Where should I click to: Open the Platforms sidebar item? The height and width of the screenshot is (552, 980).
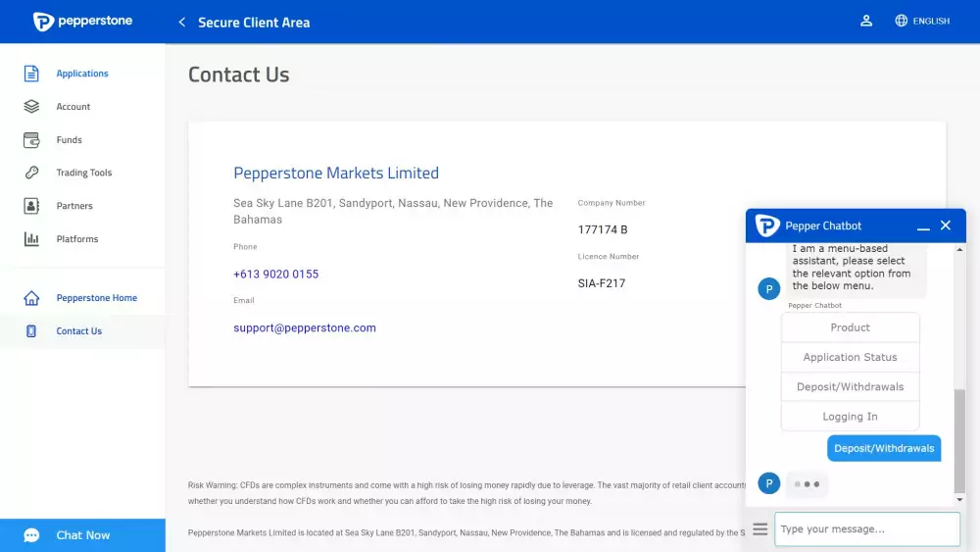click(76, 239)
